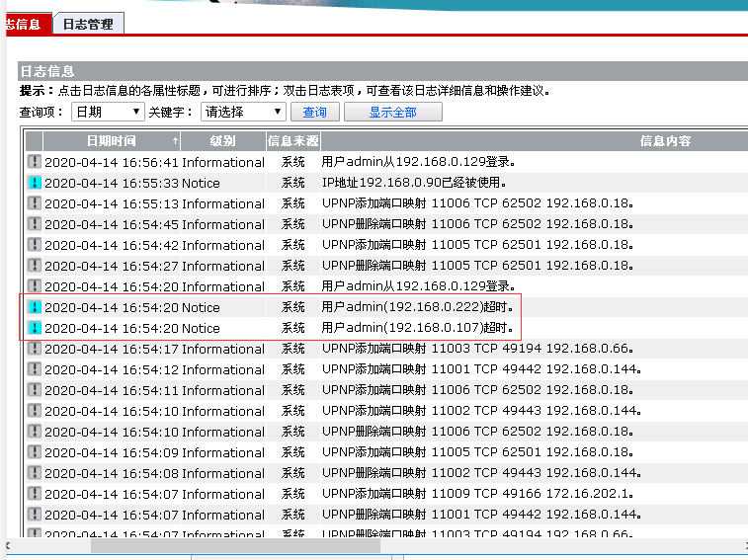Image resolution: width=748 pixels, height=560 pixels.
Task: Select 'UPNP删除端口映射 11002 TCP 49443 192.168.0.144'
Action: click(x=481, y=473)
